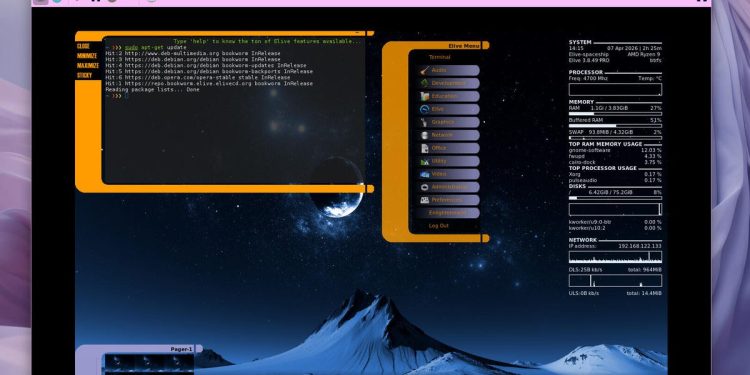The width and height of the screenshot is (750, 375).
Task: Open the Office submenu label
Action: [x=439, y=148]
